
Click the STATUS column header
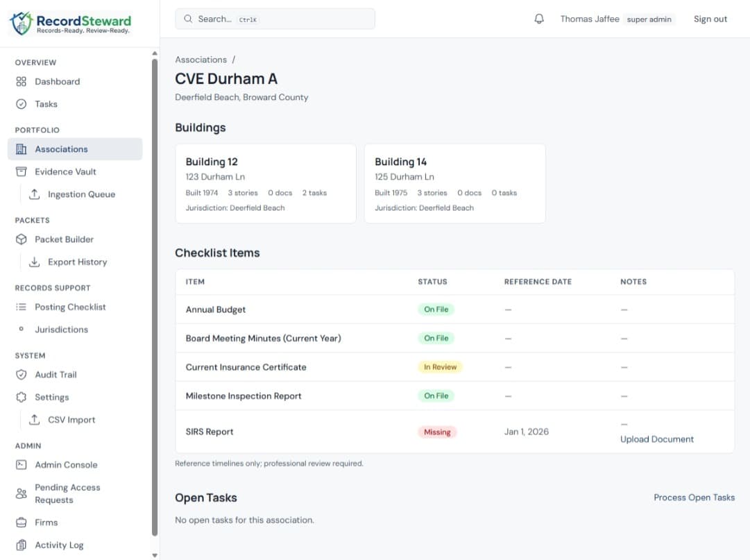point(432,282)
